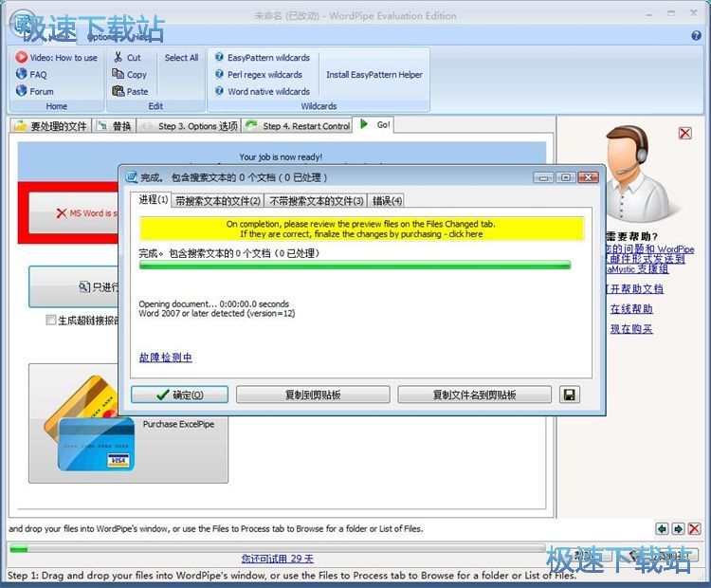Click the next tip green right arrow

(x=678, y=528)
